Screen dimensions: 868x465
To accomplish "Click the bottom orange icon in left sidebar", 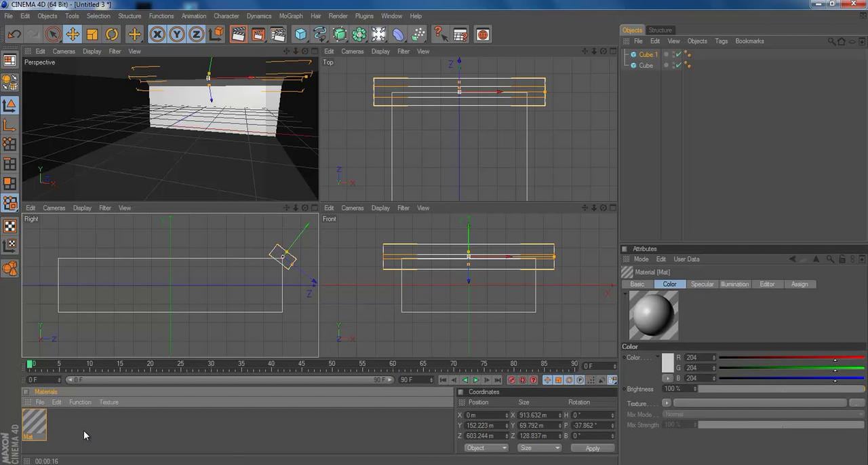I will coord(10,269).
